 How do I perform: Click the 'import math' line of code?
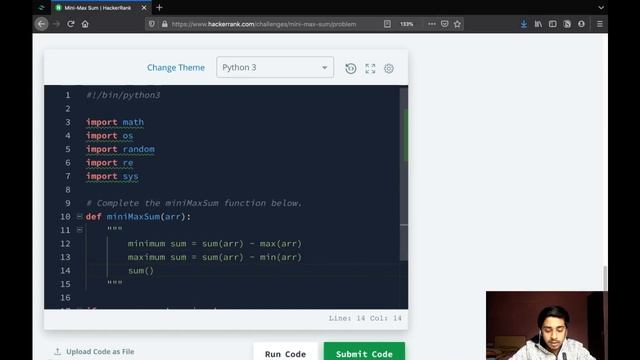115,122
